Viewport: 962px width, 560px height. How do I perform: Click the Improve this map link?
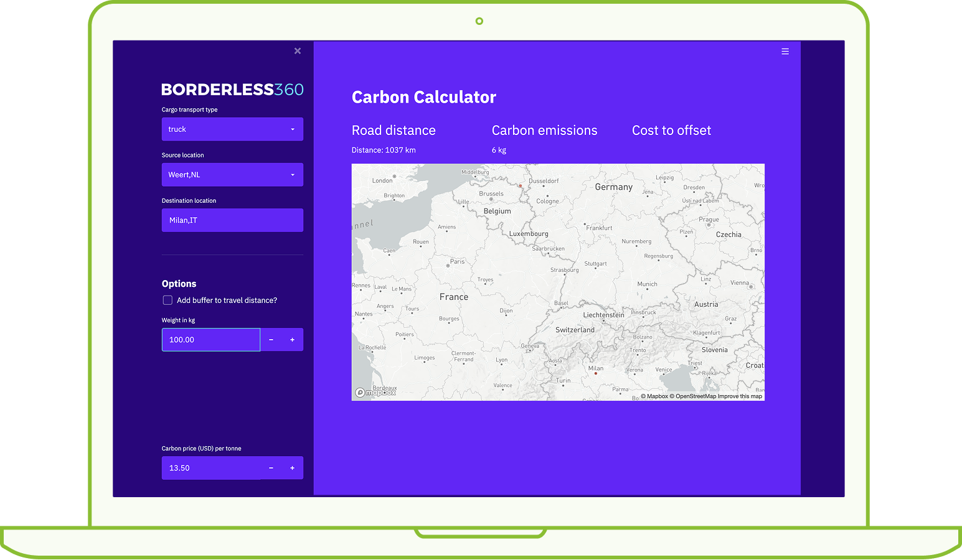tap(740, 396)
